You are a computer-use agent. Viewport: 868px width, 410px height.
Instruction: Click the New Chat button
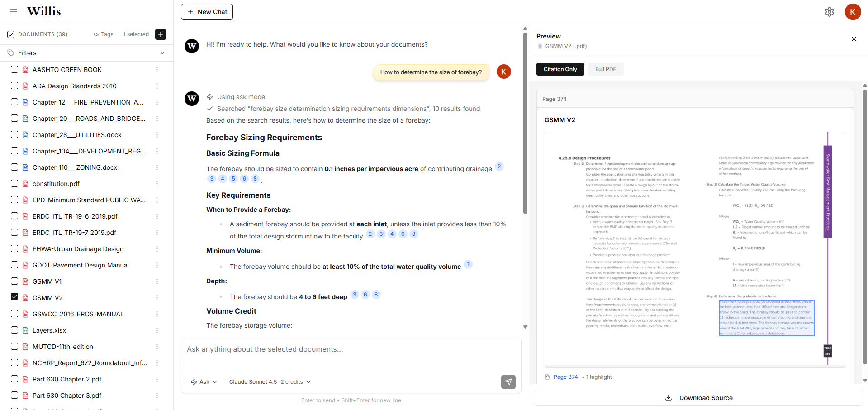[x=207, y=12]
